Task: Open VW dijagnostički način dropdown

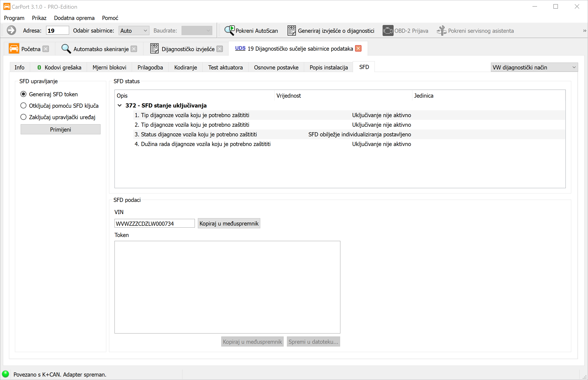Action: tap(534, 67)
